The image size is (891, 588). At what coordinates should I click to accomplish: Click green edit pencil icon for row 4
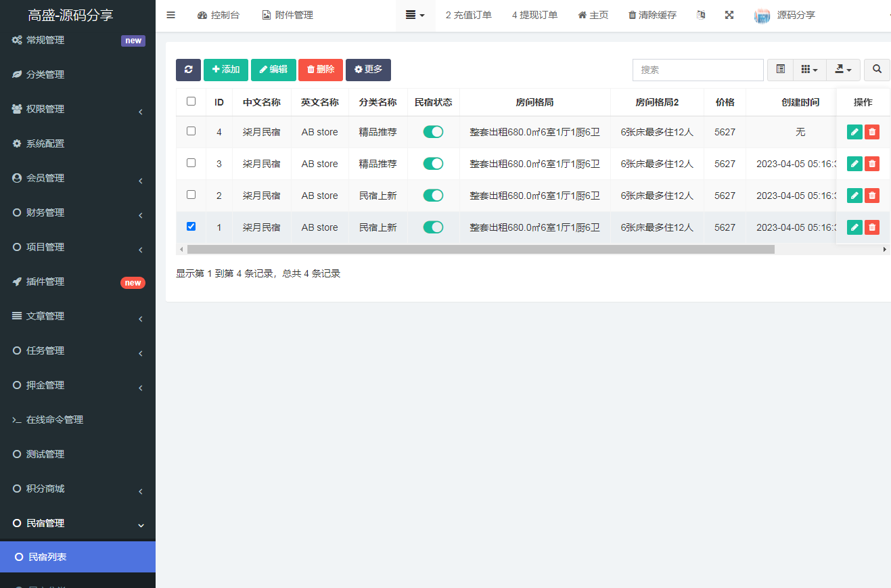(854, 132)
